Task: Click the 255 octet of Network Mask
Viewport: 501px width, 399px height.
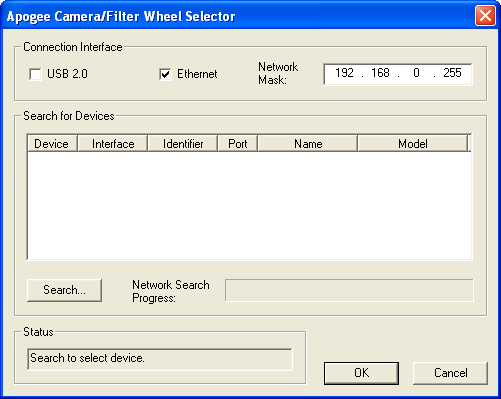Action: (x=452, y=73)
